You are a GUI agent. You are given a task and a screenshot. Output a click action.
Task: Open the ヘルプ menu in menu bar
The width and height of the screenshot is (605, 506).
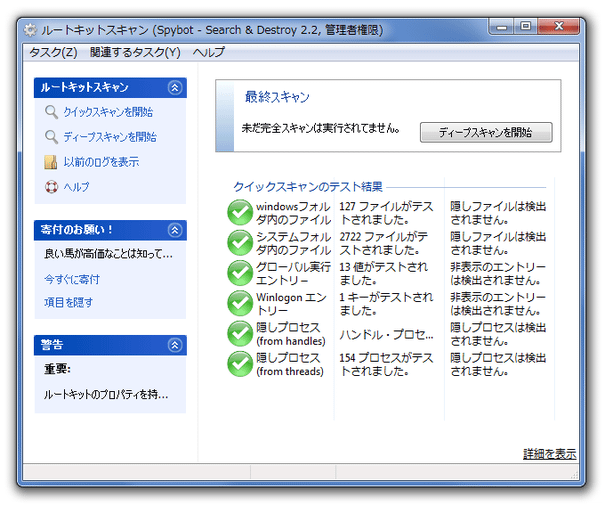(208, 52)
